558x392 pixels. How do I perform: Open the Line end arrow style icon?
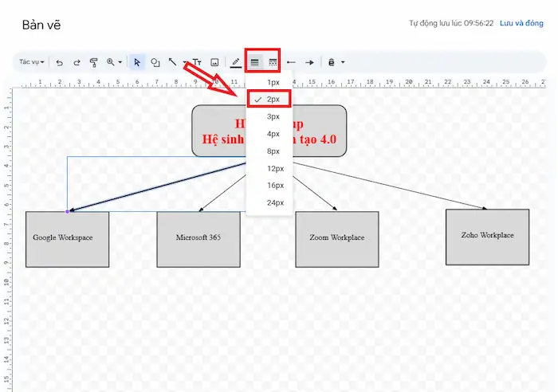click(309, 63)
